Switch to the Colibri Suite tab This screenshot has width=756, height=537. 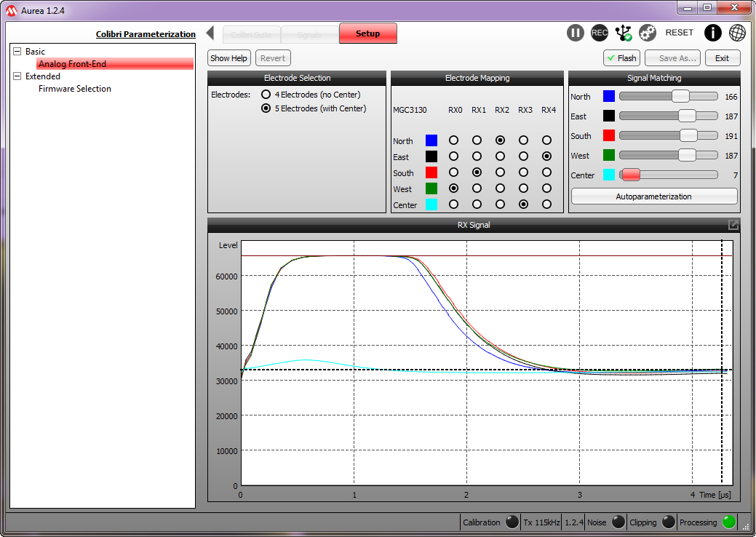click(x=251, y=33)
